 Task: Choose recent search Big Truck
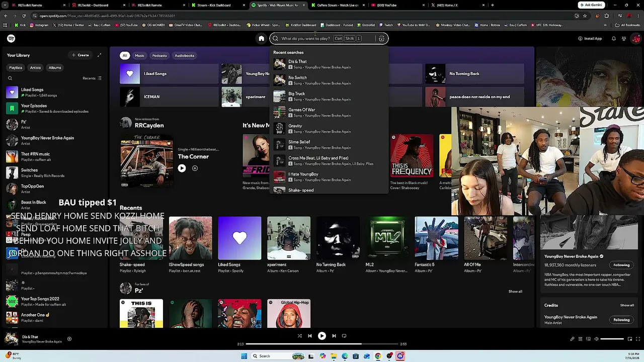pos(329,97)
